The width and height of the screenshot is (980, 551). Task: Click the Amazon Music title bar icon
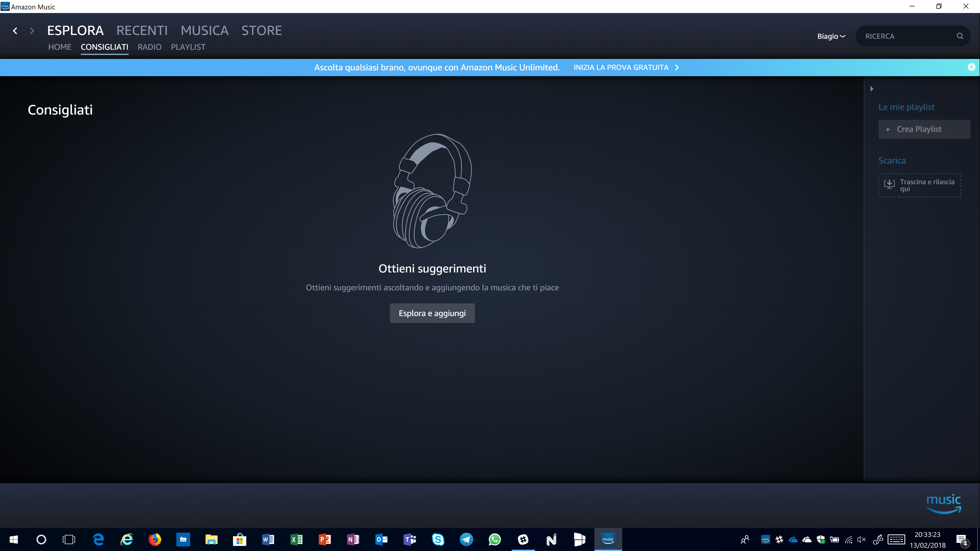coord(5,6)
